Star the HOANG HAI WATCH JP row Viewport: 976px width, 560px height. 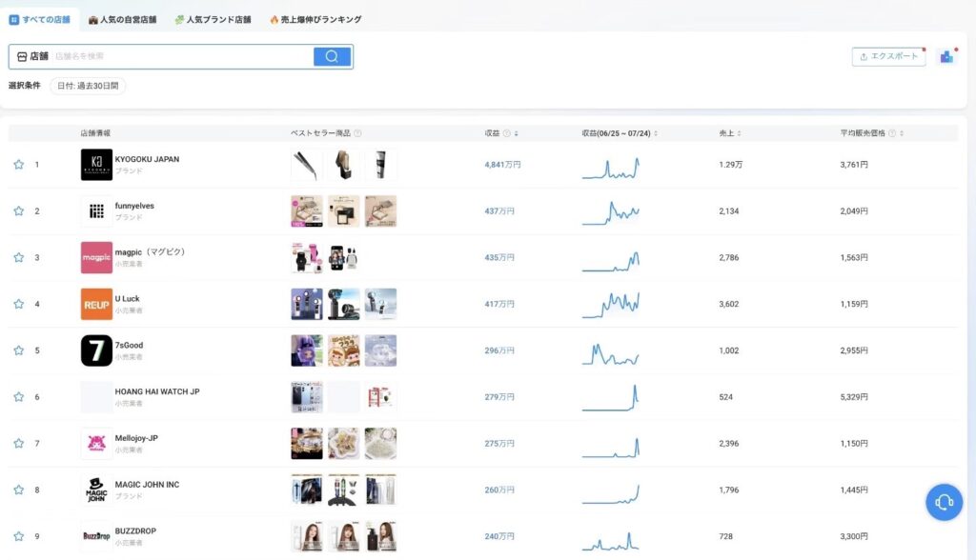(19, 397)
